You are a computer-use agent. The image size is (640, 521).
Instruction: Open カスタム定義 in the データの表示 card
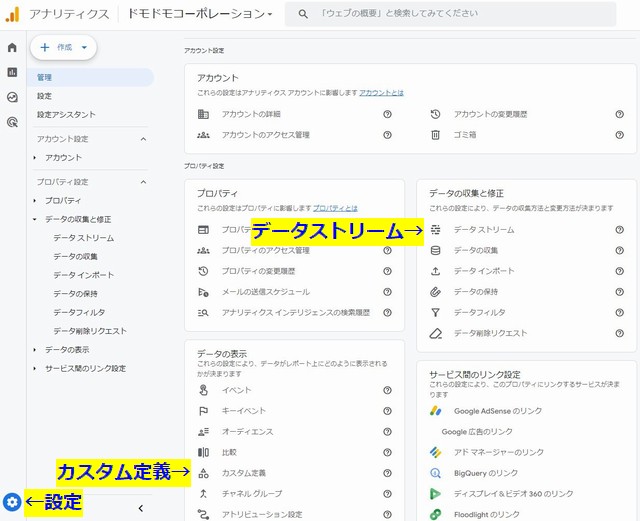(244, 473)
